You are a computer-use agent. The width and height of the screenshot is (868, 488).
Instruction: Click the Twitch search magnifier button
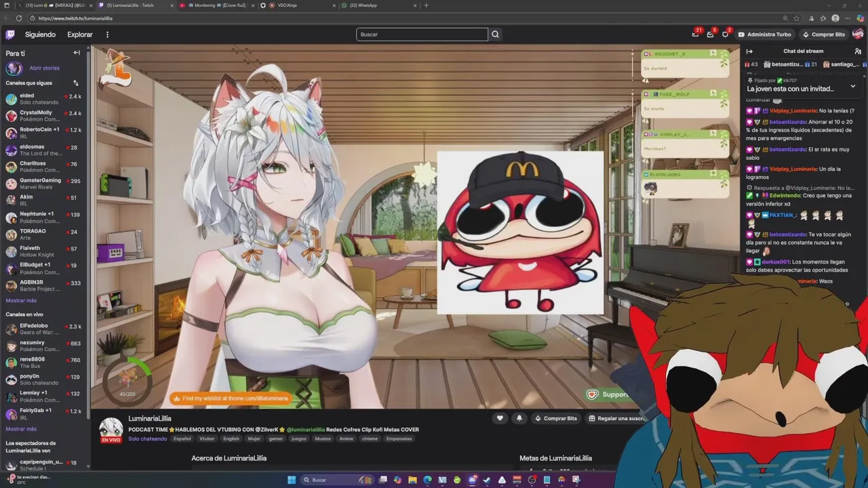[496, 35]
